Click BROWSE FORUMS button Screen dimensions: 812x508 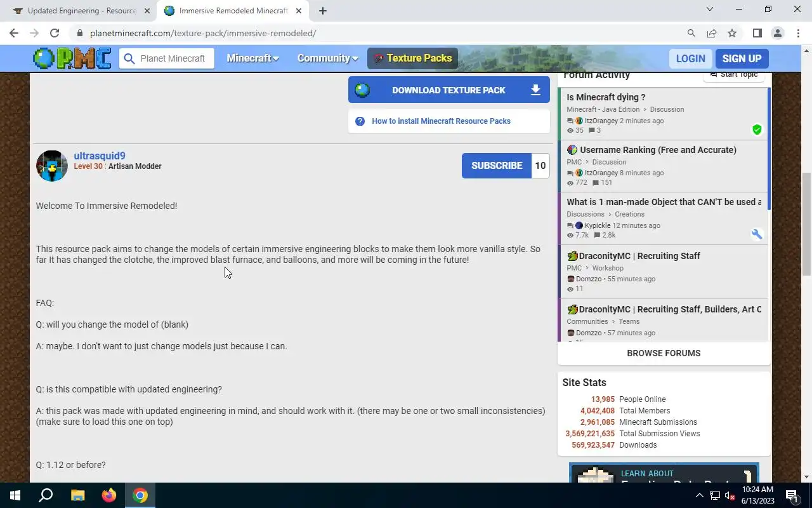tap(664, 353)
